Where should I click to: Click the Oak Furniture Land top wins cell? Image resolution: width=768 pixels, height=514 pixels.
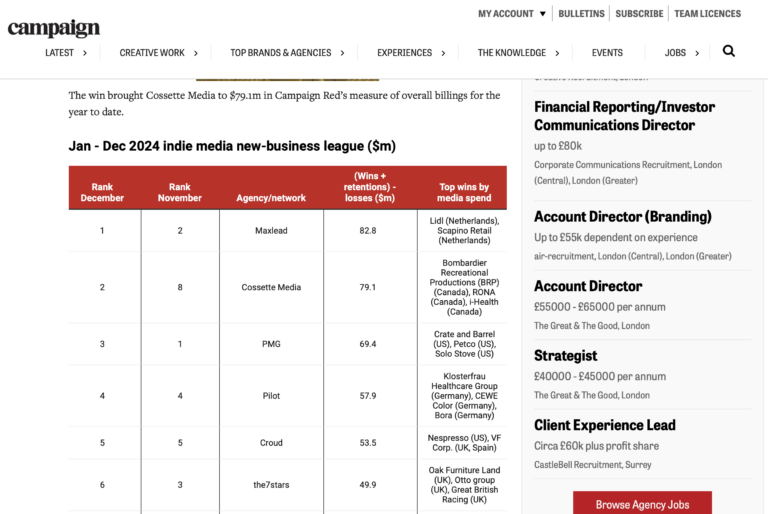(x=464, y=485)
